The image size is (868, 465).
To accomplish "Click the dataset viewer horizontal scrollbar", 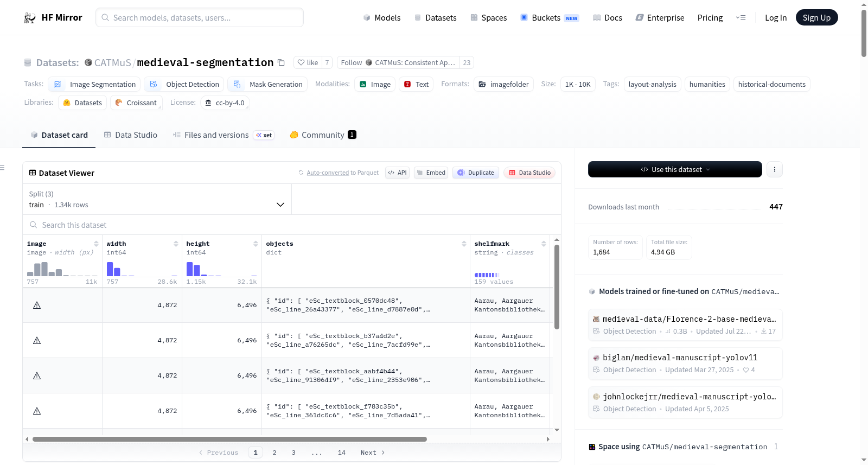I will [229, 439].
